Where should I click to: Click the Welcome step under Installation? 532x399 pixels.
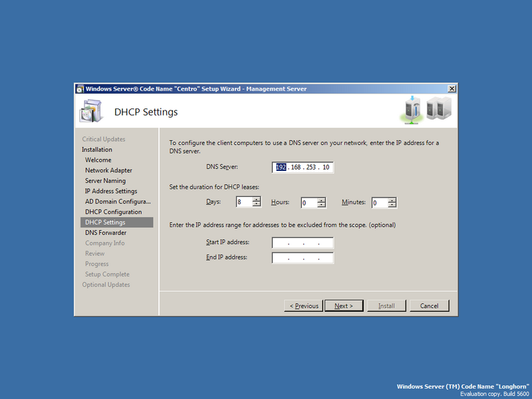(x=98, y=160)
